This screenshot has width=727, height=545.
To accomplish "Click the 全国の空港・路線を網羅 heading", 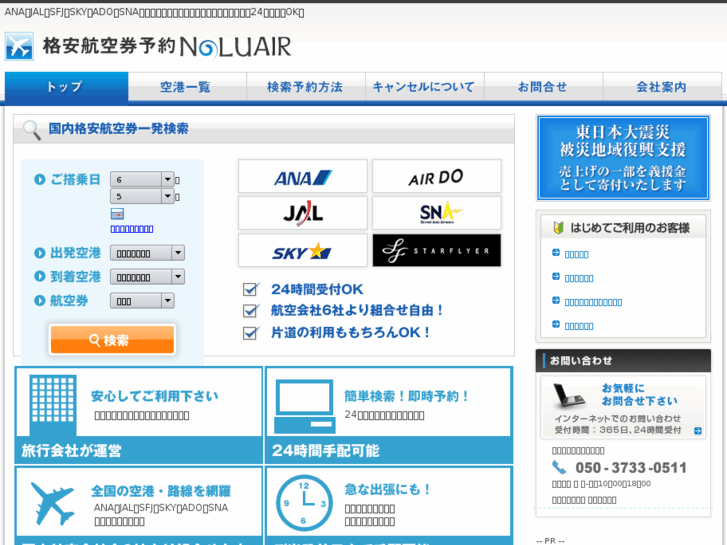I will point(161,491).
